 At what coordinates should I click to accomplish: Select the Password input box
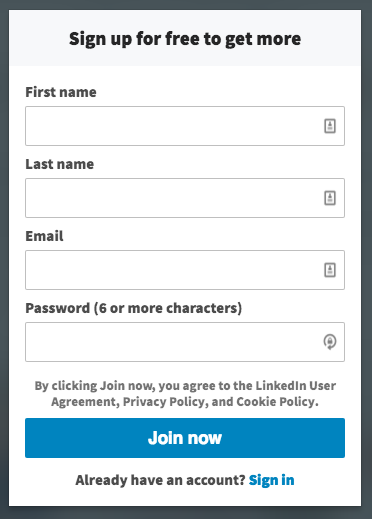tap(185, 342)
